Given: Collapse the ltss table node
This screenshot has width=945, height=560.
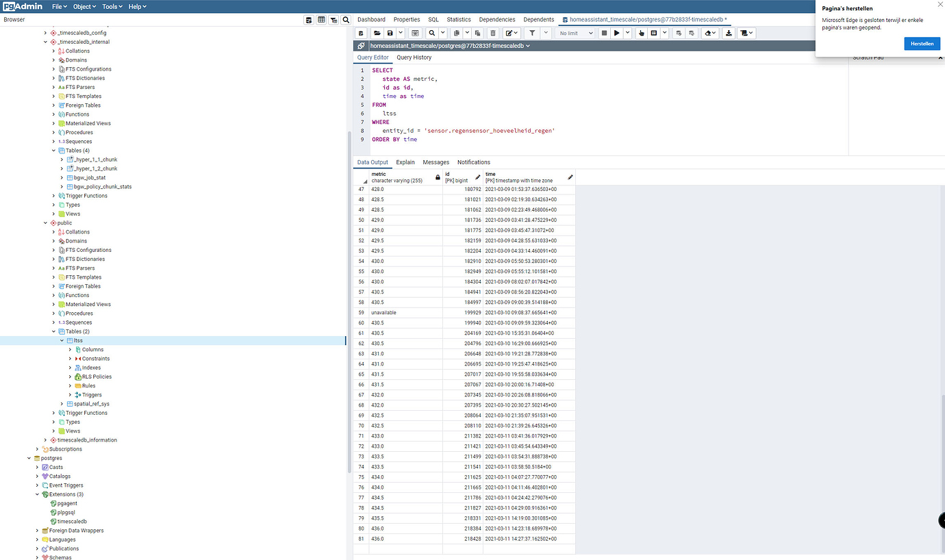Looking at the screenshot, I should (x=62, y=340).
